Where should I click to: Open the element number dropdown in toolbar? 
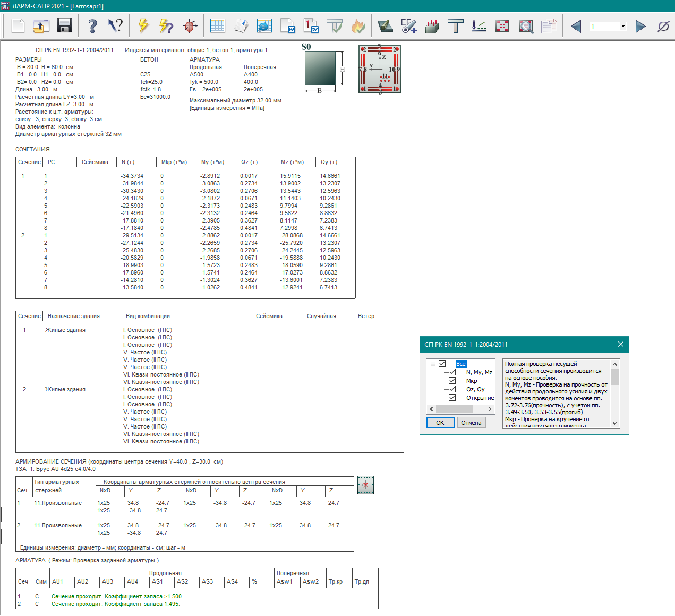623,26
